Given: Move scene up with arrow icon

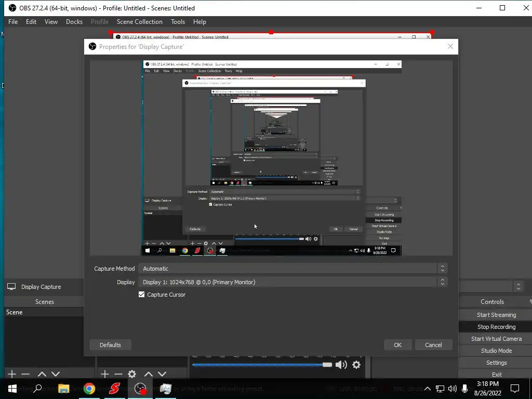Looking at the screenshot, I should tap(42, 374).
